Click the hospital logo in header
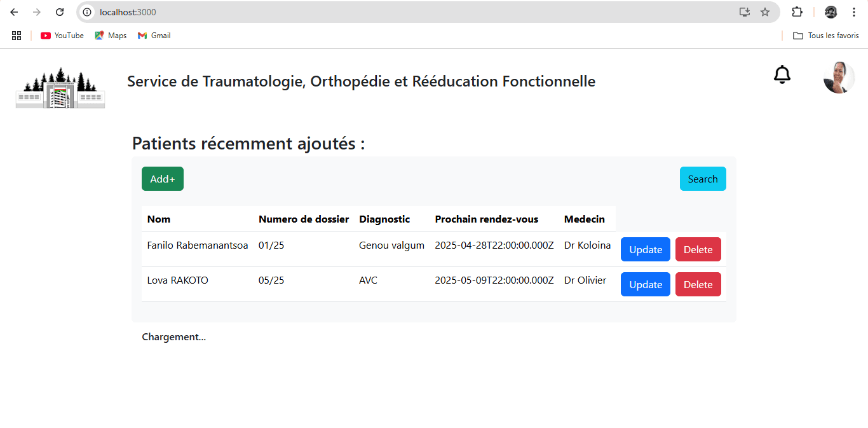Image resolution: width=868 pixels, height=428 pixels. 60,88
